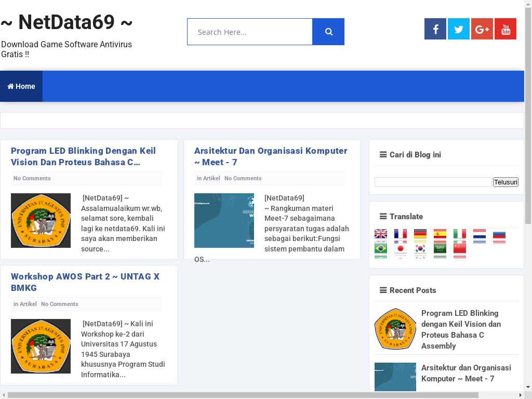Click the Artikel category under Workshop AWOS

click(28, 304)
